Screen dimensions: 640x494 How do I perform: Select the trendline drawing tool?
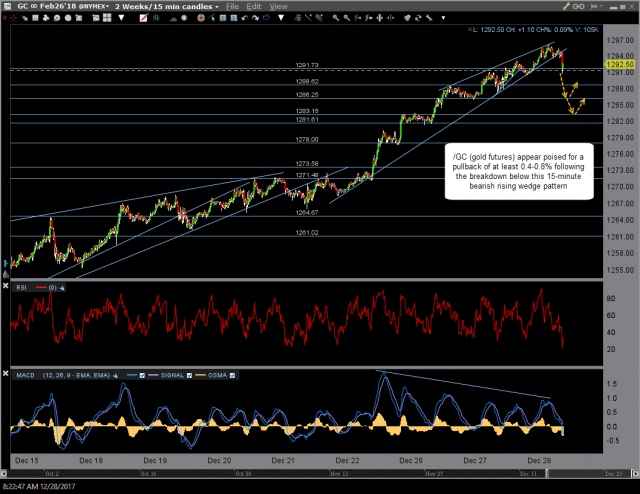click(308, 18)
